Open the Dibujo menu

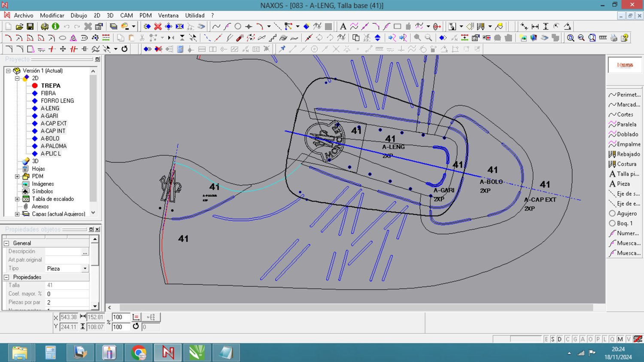click(x=79, y=15)
